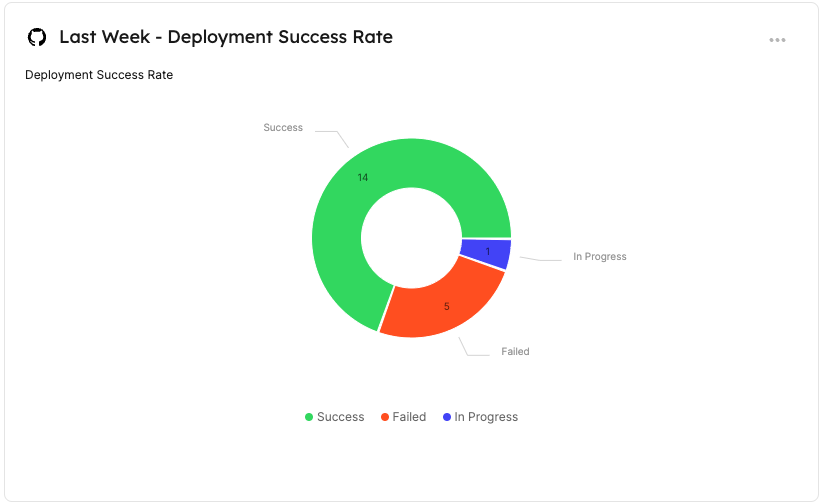Click the value 5 on the chart

(x=447, y=307)
